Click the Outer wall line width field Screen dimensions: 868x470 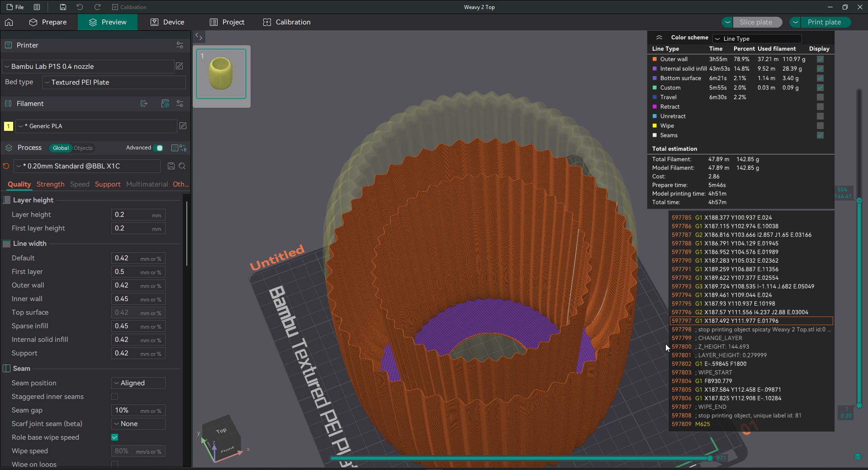(138, 285)
